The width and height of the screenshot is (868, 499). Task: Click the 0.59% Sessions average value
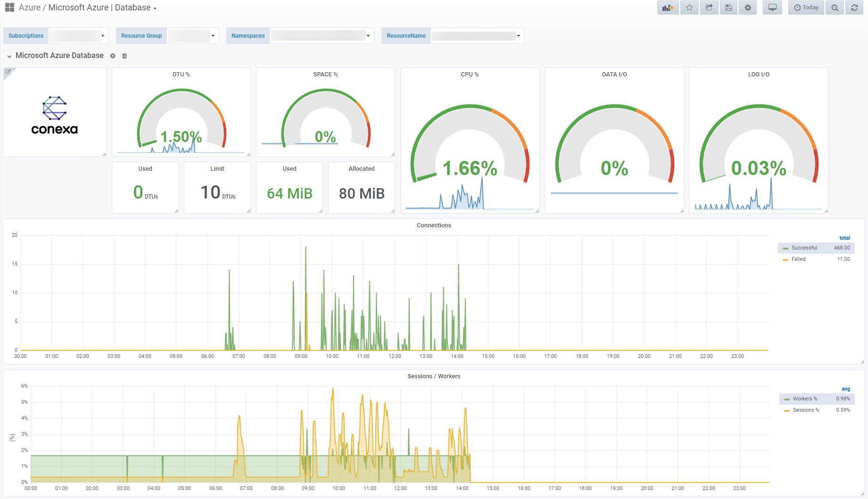tap(843, 410)
